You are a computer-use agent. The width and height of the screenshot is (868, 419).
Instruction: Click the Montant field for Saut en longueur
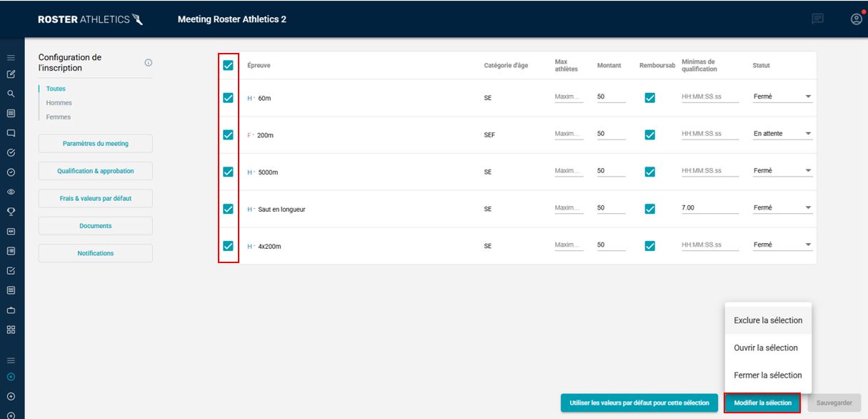(x=611, y=208)
